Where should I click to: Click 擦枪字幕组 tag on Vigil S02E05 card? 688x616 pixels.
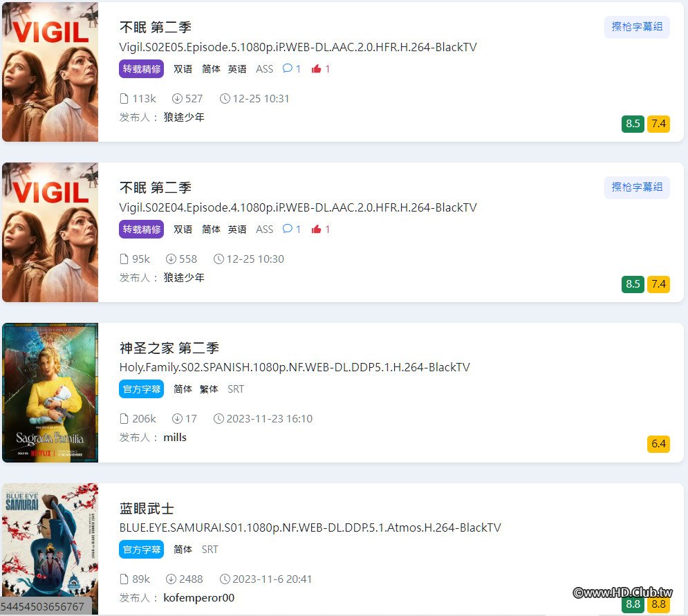[x=637, y=27]
